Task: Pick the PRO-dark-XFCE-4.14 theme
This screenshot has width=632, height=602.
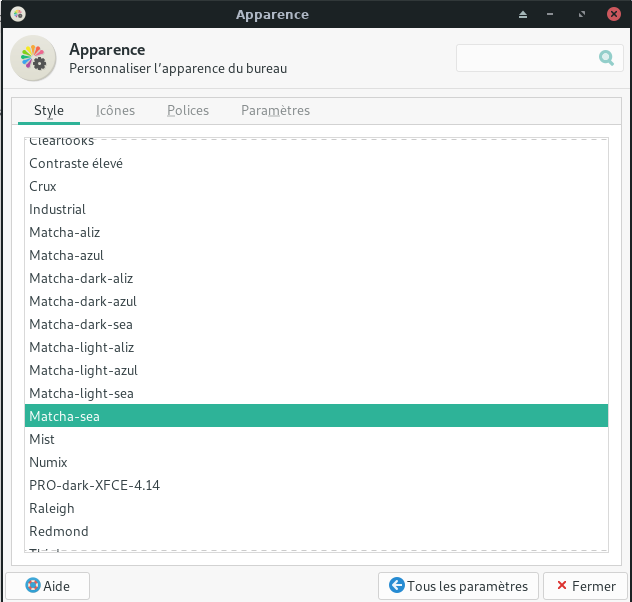Action: (x=94, y=485)
